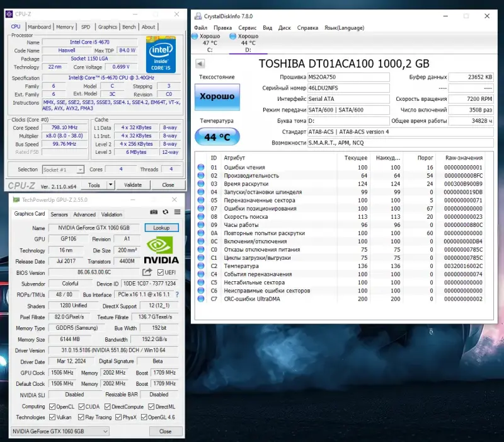Click status circle for C6 Неисправимые ошибки секторов

click(x=201, y=291)
